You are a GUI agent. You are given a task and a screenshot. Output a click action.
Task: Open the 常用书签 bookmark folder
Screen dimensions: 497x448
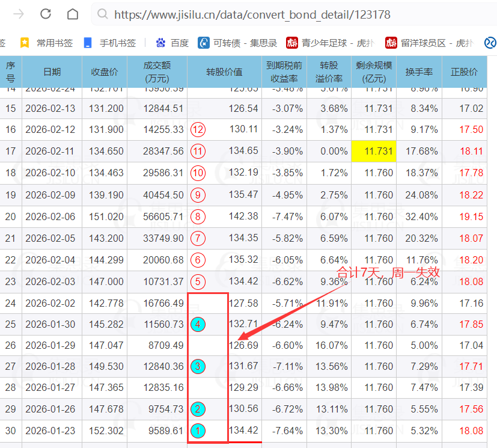pos(47,43)
